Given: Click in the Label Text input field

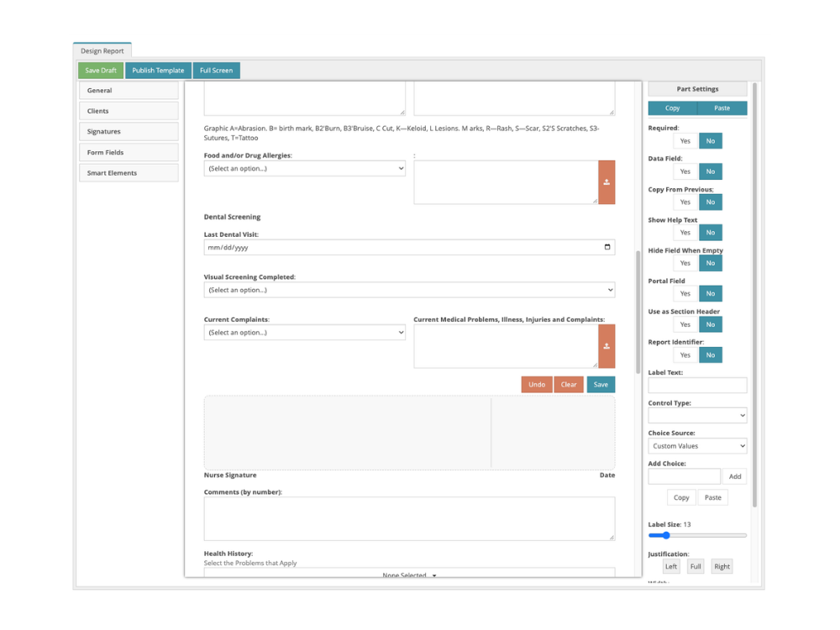Looking at the screenshot, I should point(697,386).
